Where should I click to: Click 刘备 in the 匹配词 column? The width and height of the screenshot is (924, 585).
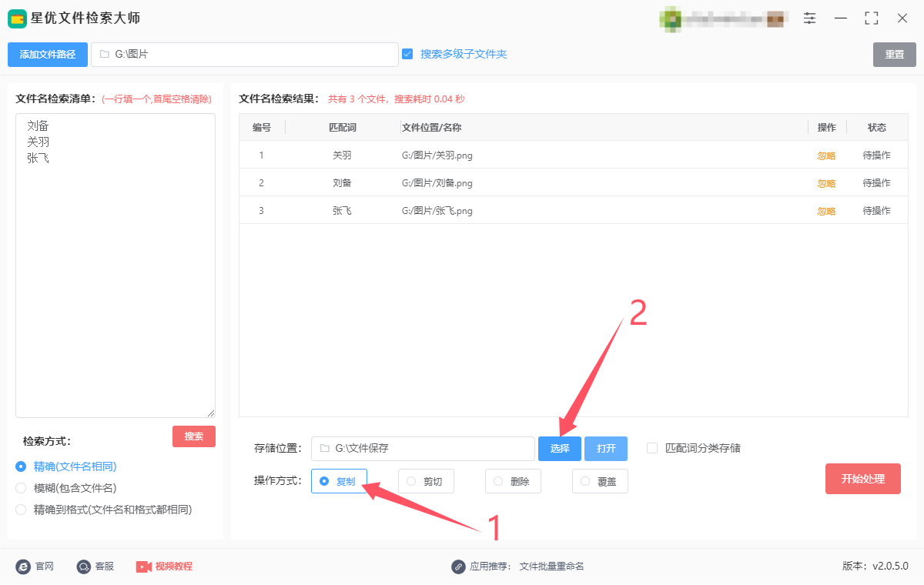(x=342, y=183)
